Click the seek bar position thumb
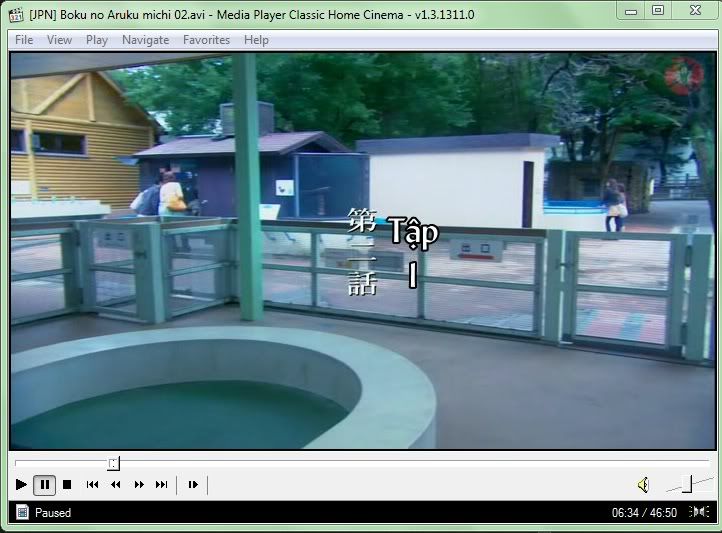 pyautogui.click(x=113, y=463)
